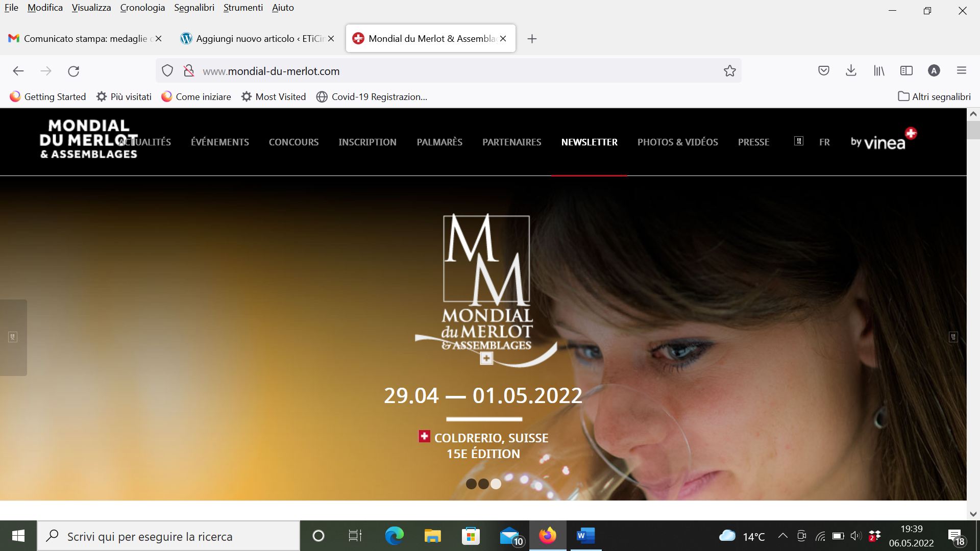Select the first carousel dot

pyautogui.click(x=471, y=484)
